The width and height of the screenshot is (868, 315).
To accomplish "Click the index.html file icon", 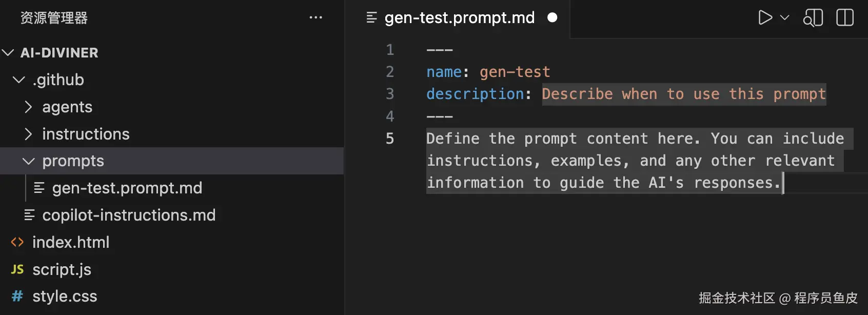I will [x=17, y=242].
